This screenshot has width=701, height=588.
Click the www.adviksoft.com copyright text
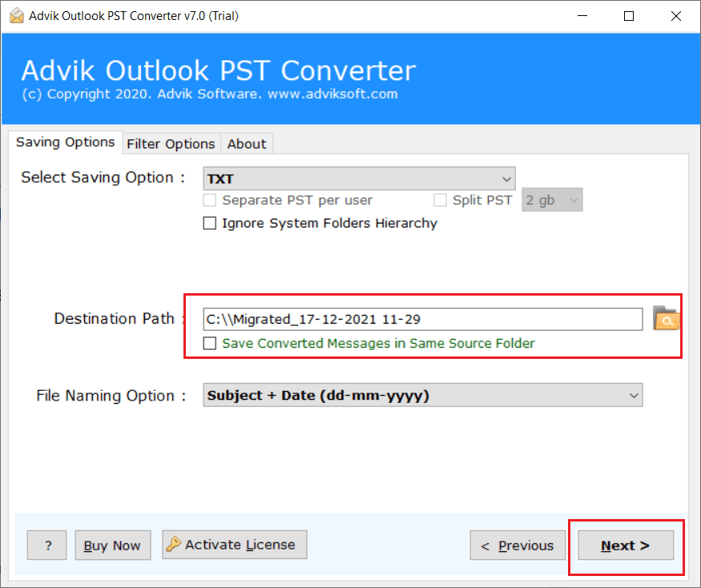332,94
